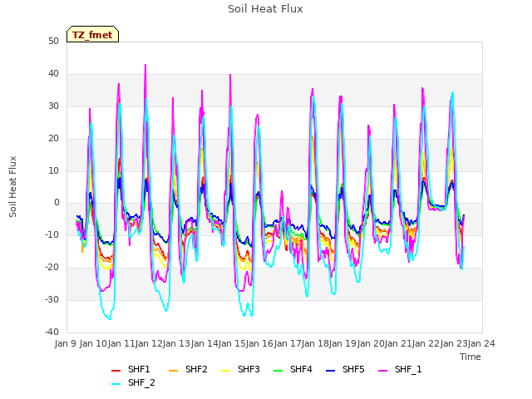Click the Jan 9 x-axis tick label
Image resolution: width=532 pixels, height=399 pixels.
pyautogui.click(x=66, y=343)
